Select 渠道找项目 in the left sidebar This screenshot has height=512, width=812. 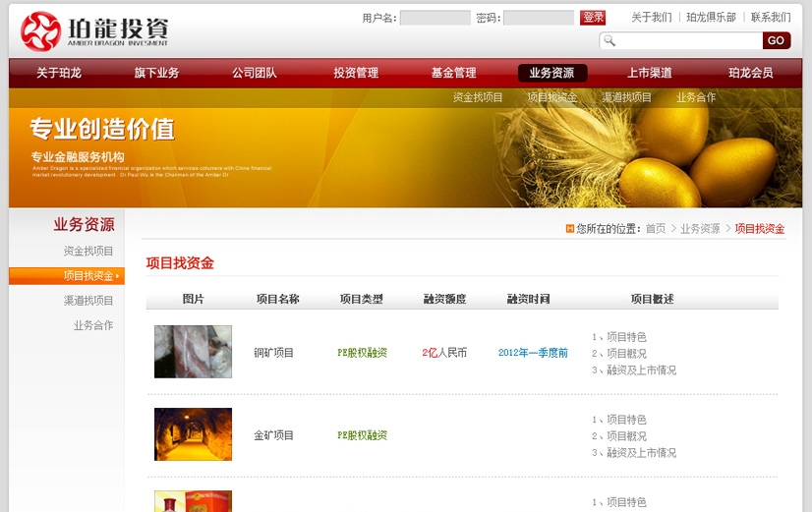point(88,301)
